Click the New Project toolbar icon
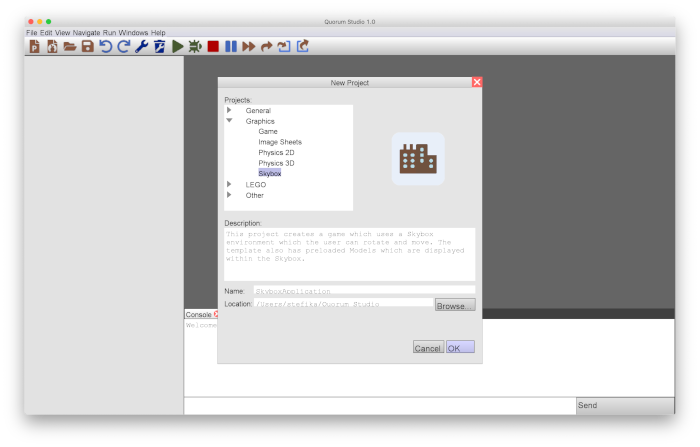Image resolution: width=700 pixels, height=447 pixels. (34, 46)
